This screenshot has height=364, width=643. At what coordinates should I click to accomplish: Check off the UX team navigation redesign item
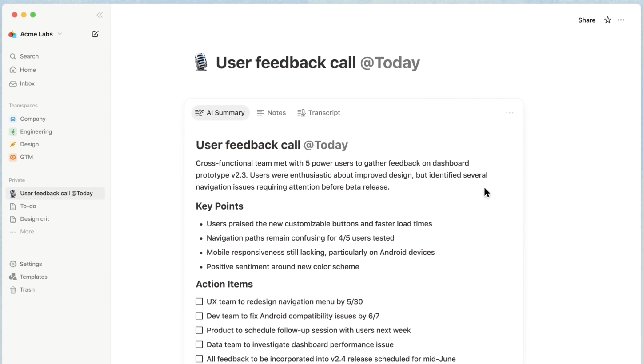pos(199,301)
